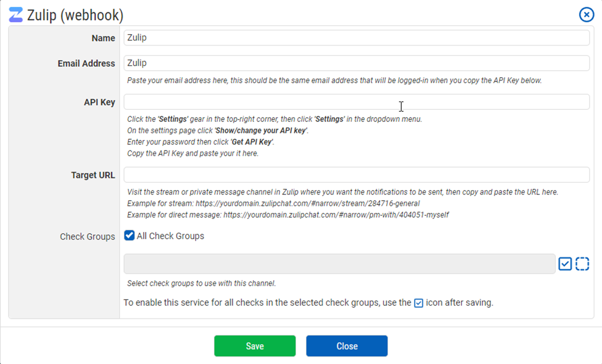Click into the Email Address text box
This screenshot has height=364, width=602.
click(356, 63)
